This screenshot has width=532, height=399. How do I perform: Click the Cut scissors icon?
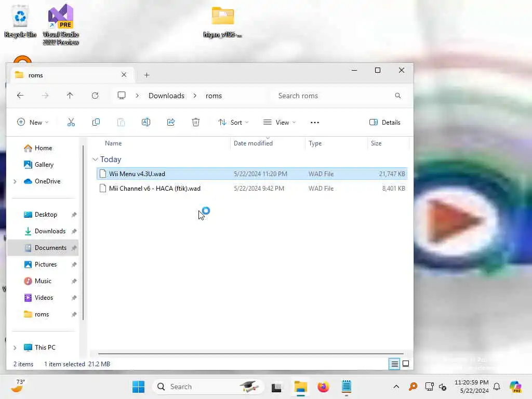click(x=71, y=123)
